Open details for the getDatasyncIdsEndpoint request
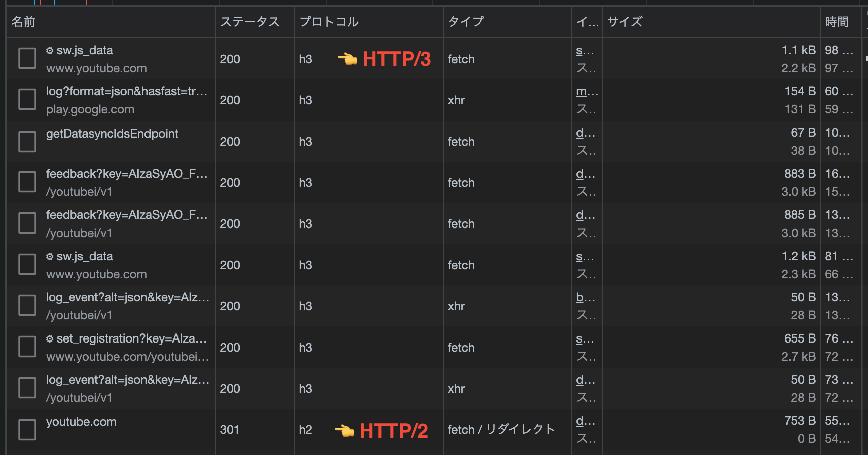 (112, 134)
